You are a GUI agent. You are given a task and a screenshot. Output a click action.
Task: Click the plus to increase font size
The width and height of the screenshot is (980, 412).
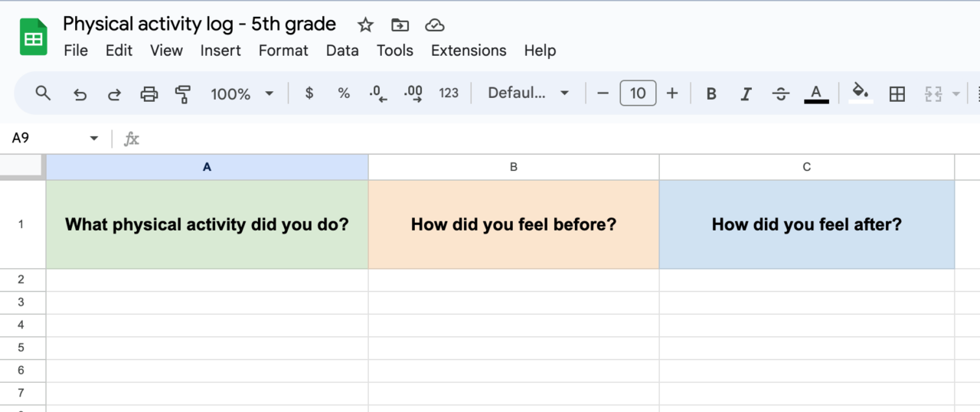coord(672,93)
